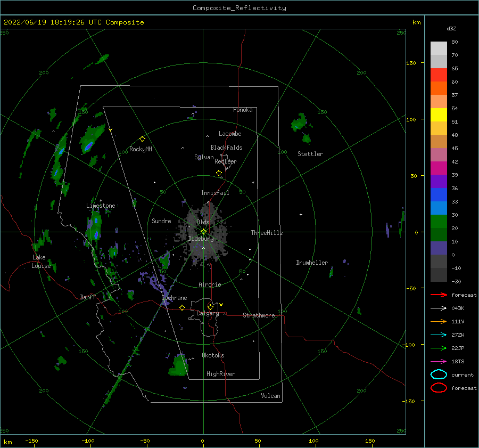Click the yellow diamond marker below Cochrane

pyautogui.click(x=183, y=308)
